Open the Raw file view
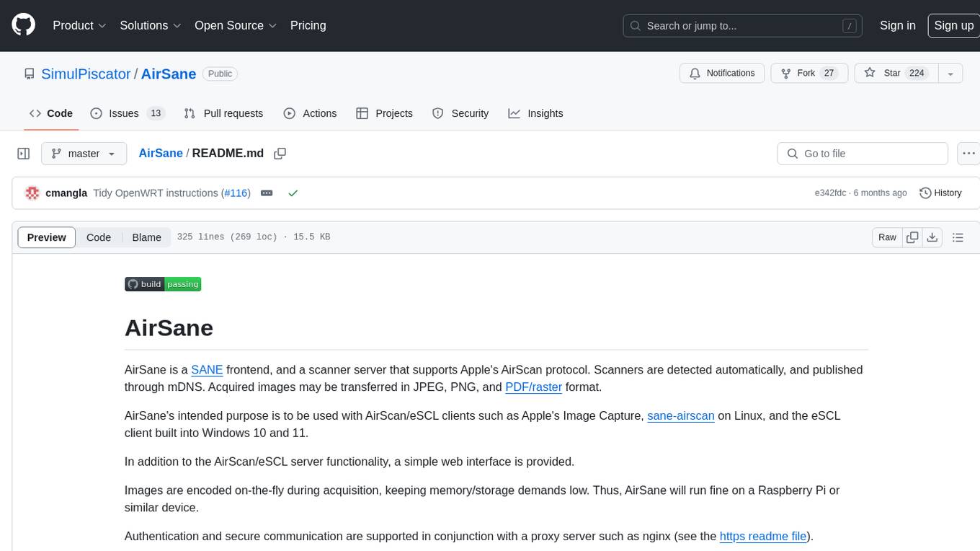 pyautogui.click(x=887, y=237)
